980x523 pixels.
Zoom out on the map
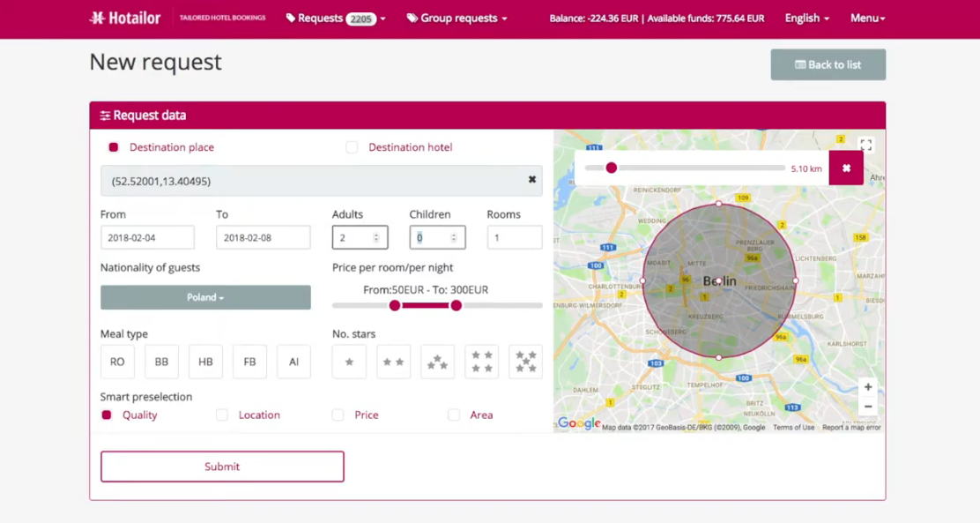pos(868,407)
